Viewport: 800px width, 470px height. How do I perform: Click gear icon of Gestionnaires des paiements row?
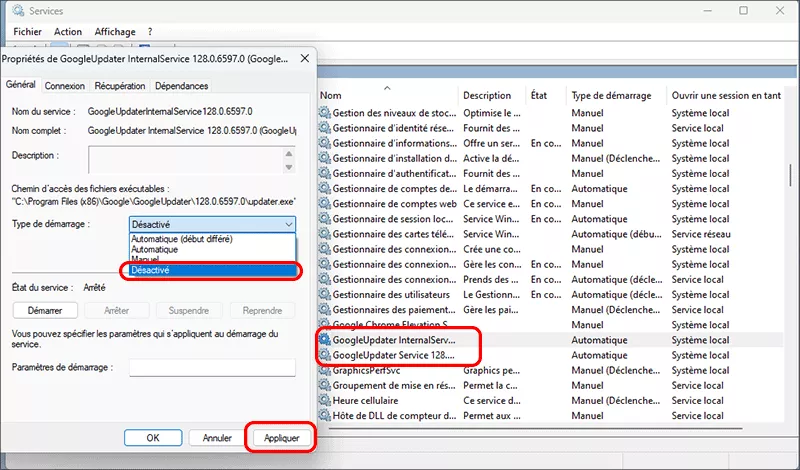(324, 310)
